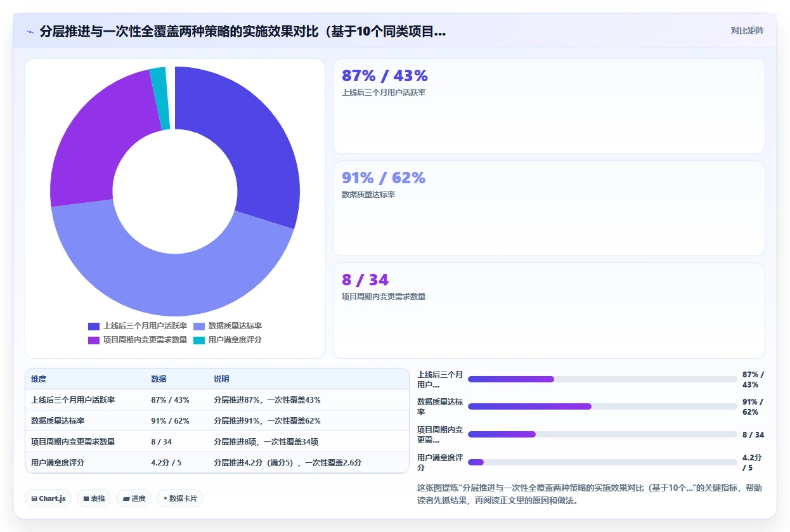Click the 说明 table column header
Image resolution: width=790 pixels, height=532 pixels.
click(221, 379)
